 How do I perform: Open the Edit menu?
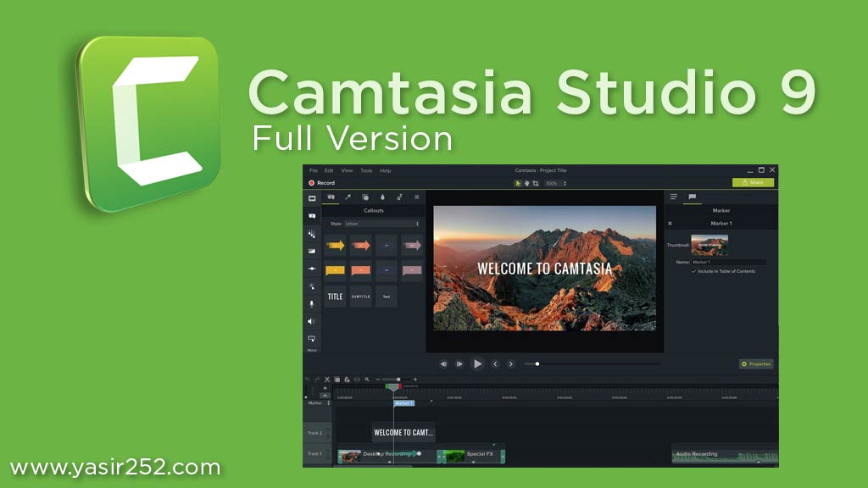pos(329,170)
